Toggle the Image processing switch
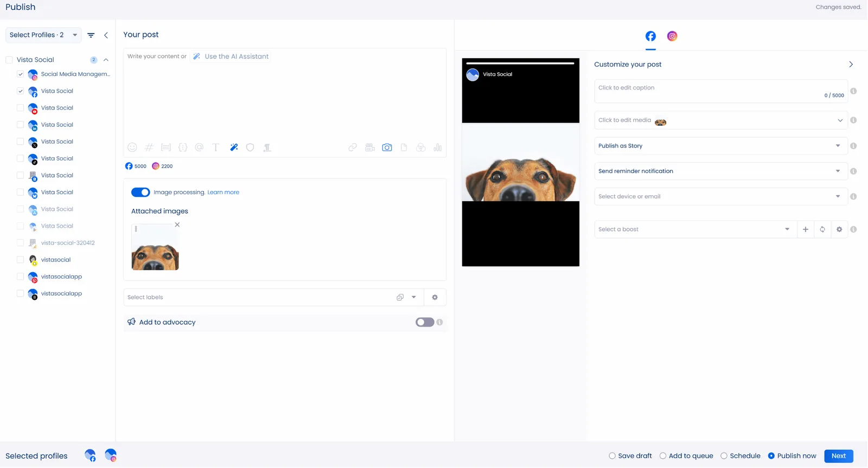The image size is (868, 468). (141, 193)
